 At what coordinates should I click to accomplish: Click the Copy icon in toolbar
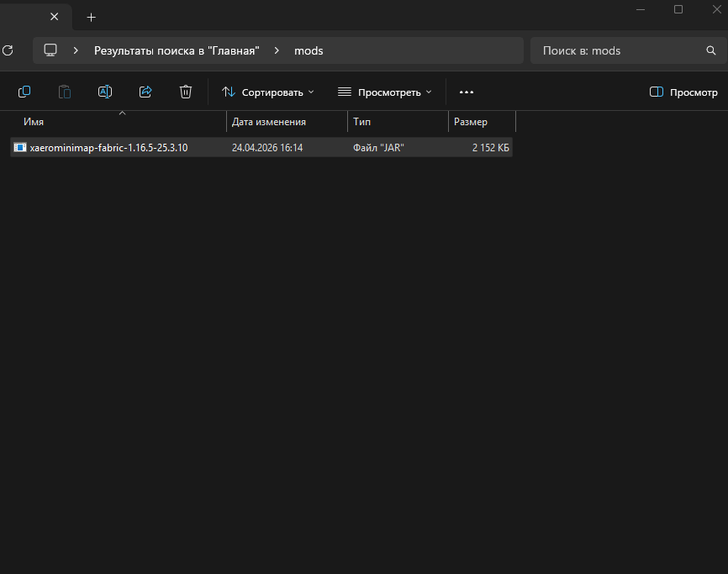[24, 92]
